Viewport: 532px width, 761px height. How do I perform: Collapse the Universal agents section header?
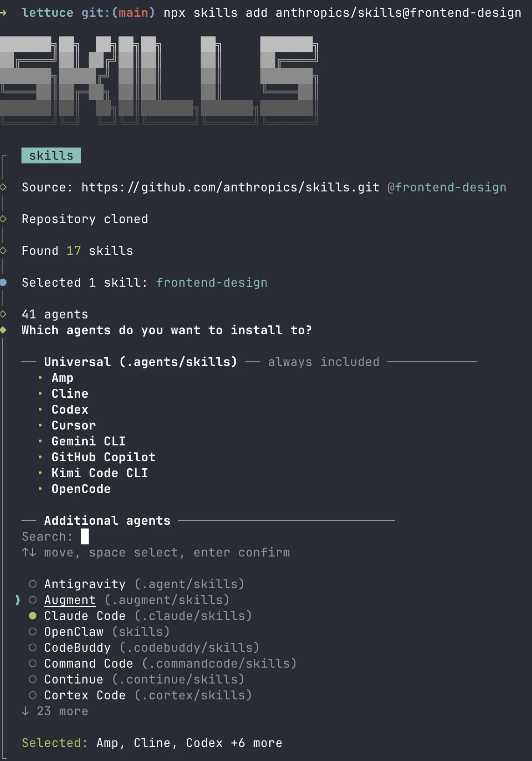click(140, 361)
